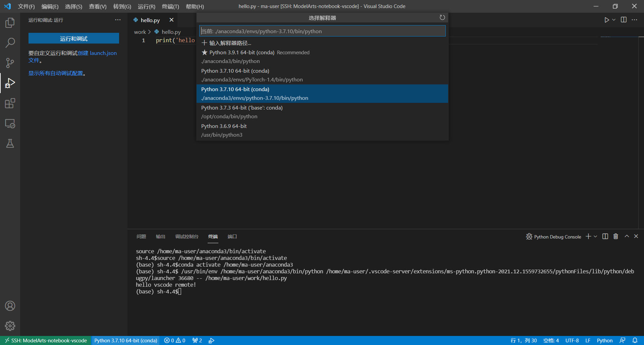The height and width of the screenshot is (345, 644).
Task: Open the 转到(G) menu
Action: click(122, 6)
